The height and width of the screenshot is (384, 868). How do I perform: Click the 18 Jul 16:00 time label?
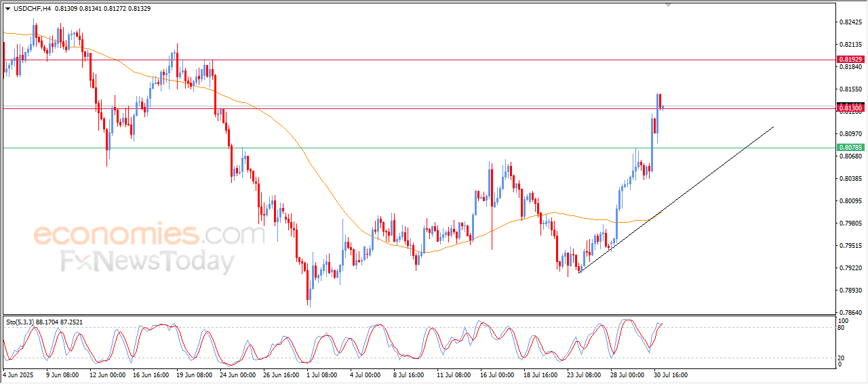click(x=541, y=374)
